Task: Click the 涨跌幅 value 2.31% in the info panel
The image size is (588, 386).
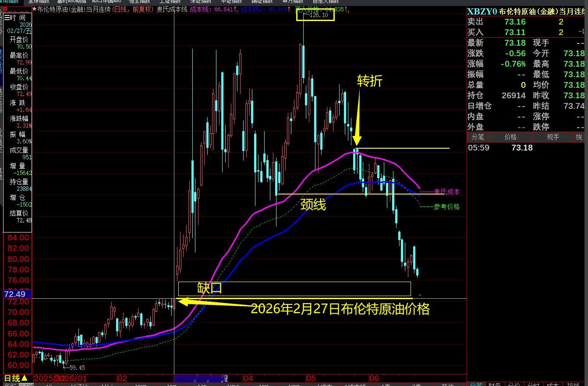Action: pos(24,125)
